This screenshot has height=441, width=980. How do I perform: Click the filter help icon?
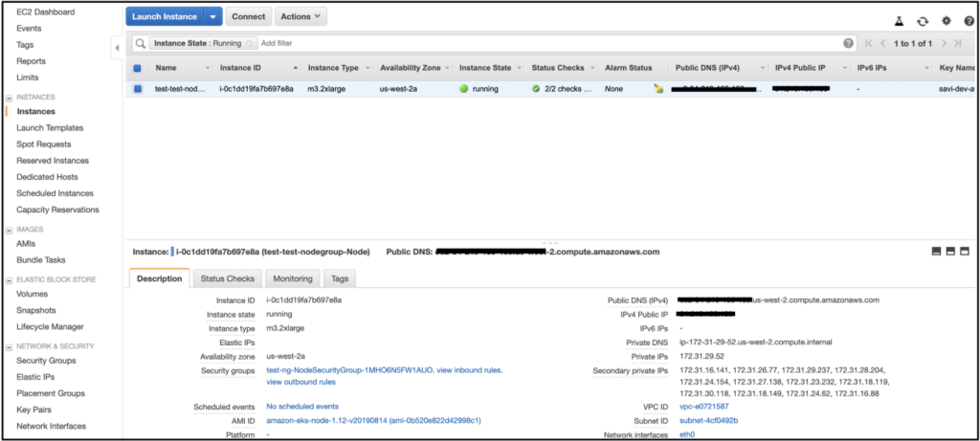click(x=848, y=43)
